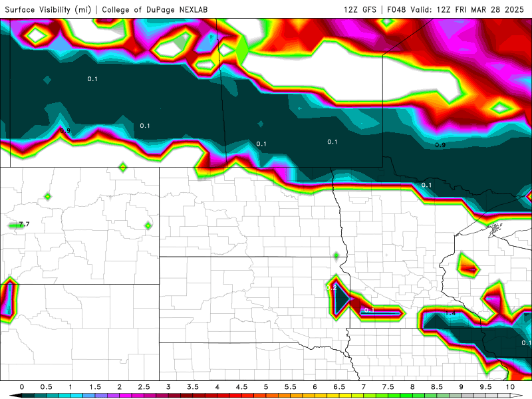Select the "7.5" tick label on the color bar
The height and width of the screenshot is (399, 532).
pyautogui.click(x=388, y=387)
